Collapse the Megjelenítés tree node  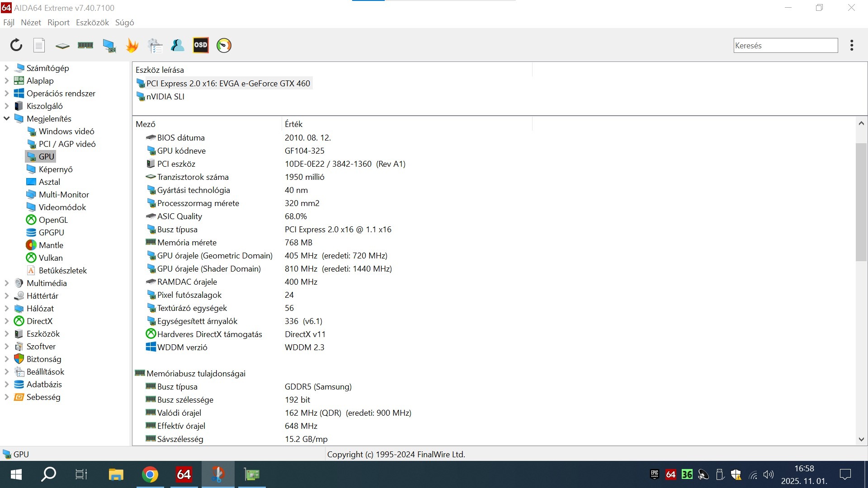pyautogui.click(x=7, y=119)
